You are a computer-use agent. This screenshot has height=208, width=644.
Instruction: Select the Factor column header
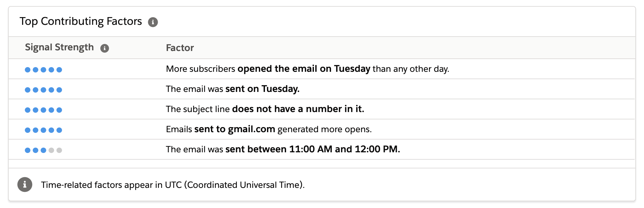(x=180, y=48)
